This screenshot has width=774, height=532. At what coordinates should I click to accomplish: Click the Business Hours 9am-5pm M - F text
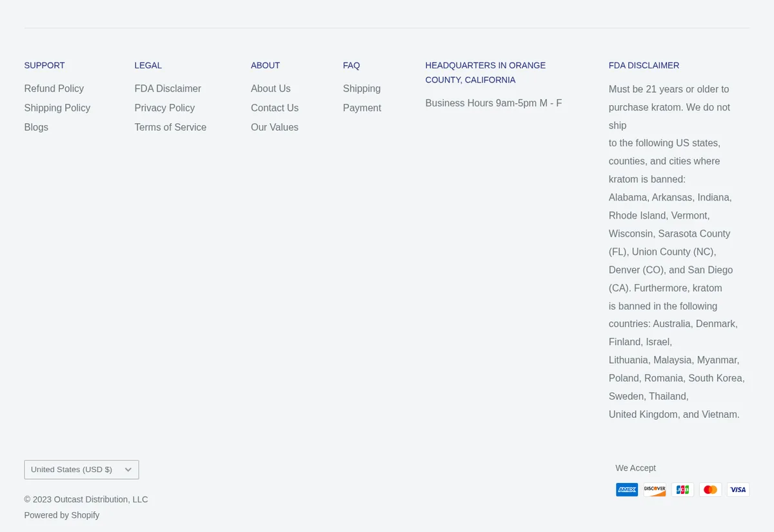click(x=493, y=103)
